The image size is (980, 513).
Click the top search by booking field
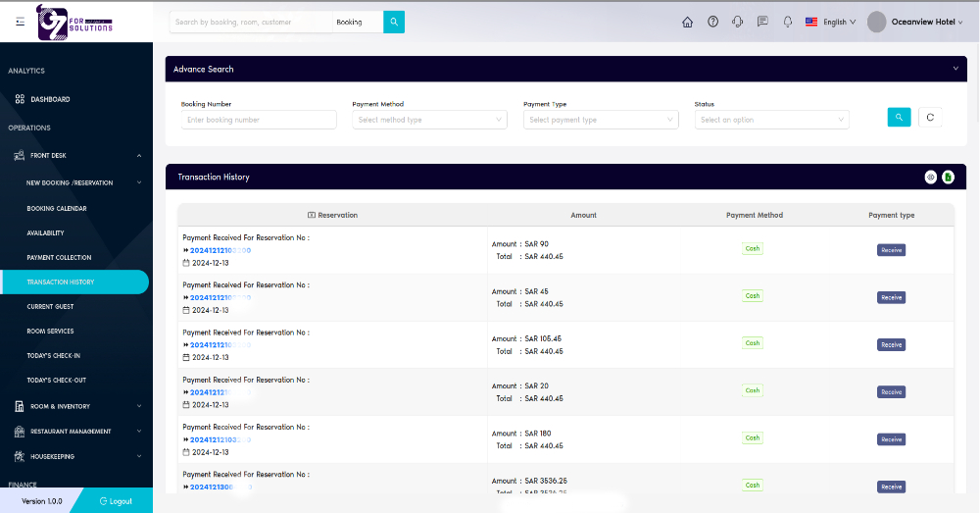tap(251, 22)
